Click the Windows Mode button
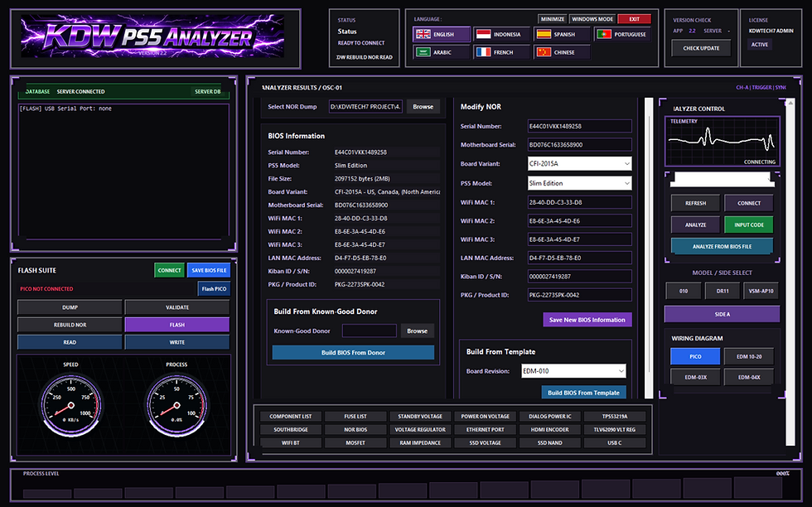The height and width of the screenshot is (507, 812). tap(592, 19)
